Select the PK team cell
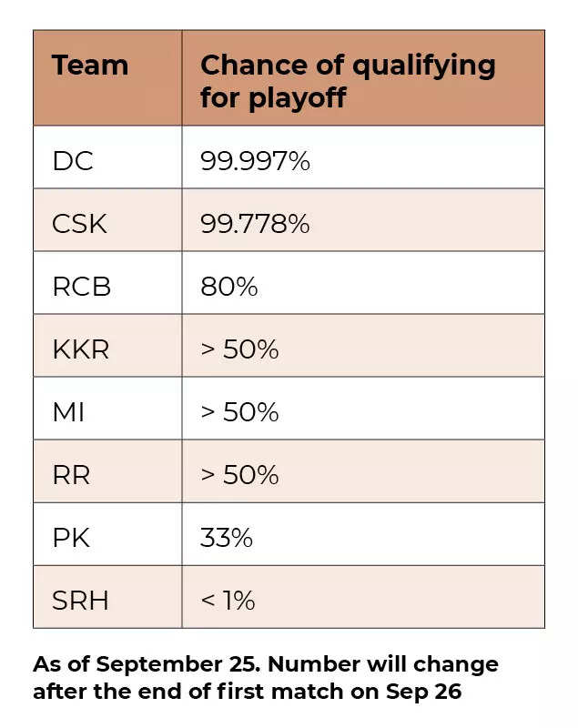Image resolution: width=578 pixels, height=728 pixels. pyautogui.click(x=71, y=538)
